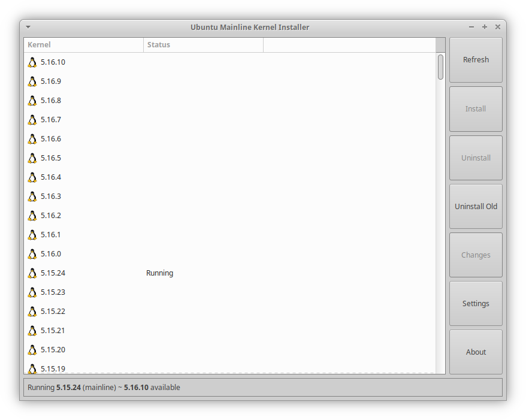Click the Tux icon beside the running 5.15.24 kernel

point(32,273)
